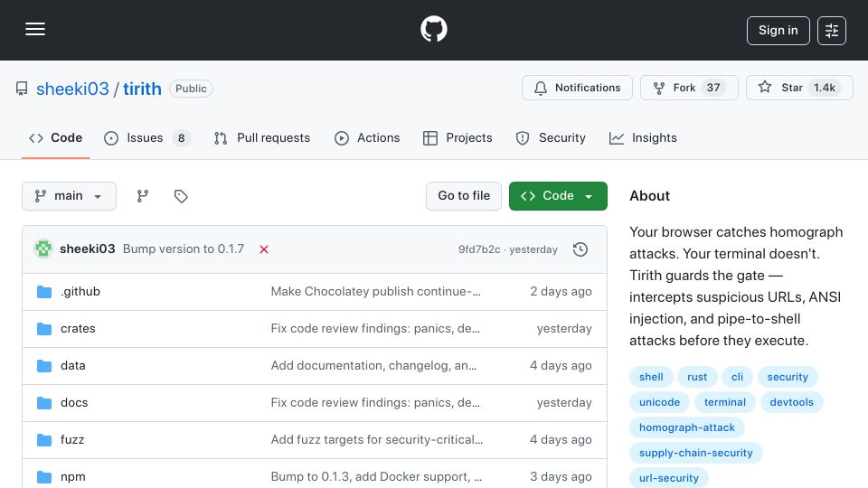This screenshot has height=488, width=868.
Task: Click folder icon beside .github
Action: [x=44, y=292]
